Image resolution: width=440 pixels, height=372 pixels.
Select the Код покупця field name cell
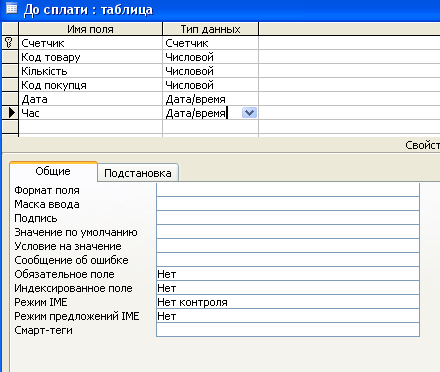coord(91,85)
